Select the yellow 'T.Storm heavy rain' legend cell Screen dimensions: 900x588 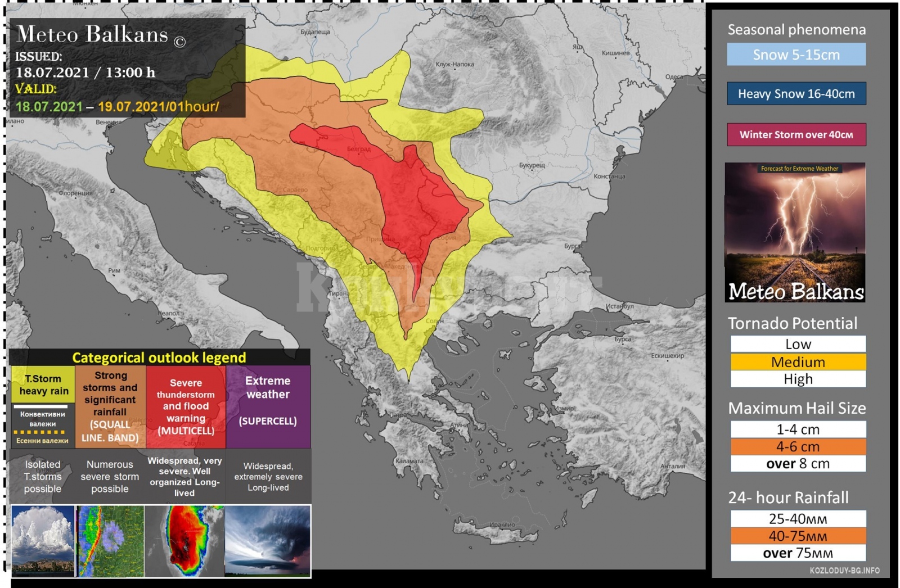pyautogui.click(x=43, y=385)
